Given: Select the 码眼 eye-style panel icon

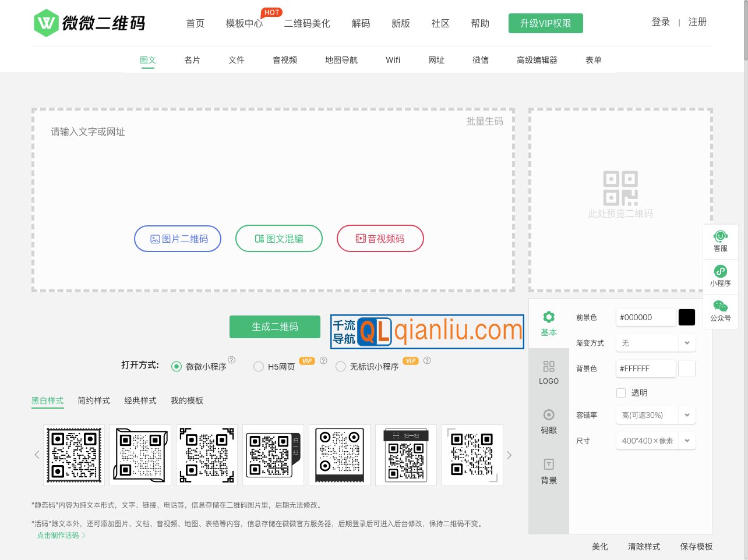Looking at the screenshot, I should click(548, 421).
